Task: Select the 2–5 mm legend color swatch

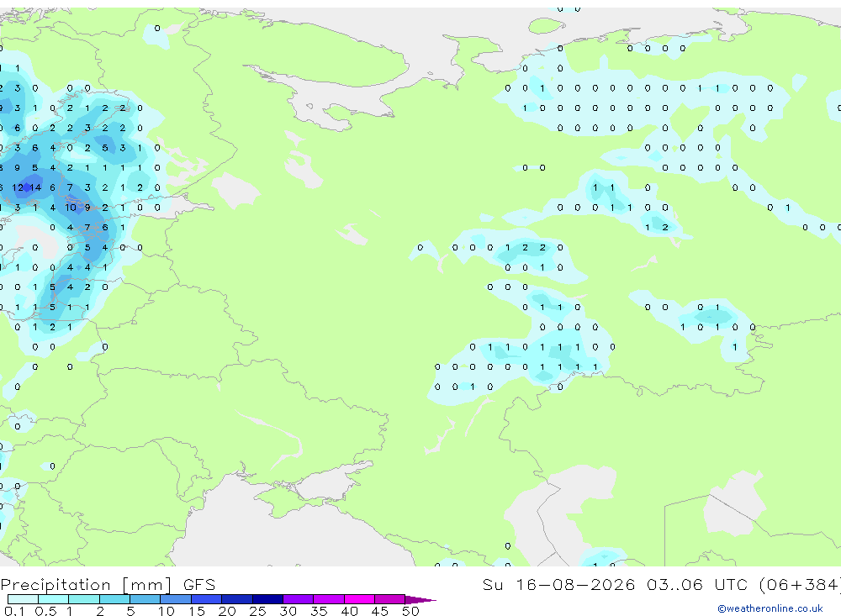Action: pos(114,599)
